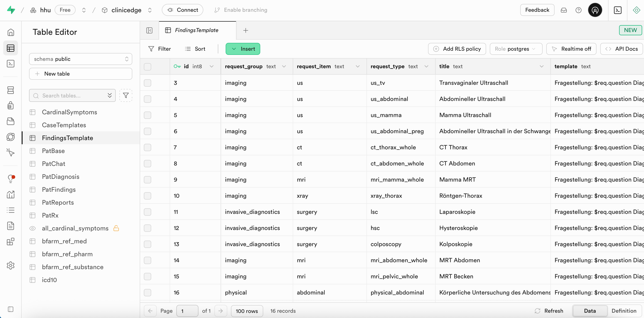Click the Search tables input field

(70, 95)
